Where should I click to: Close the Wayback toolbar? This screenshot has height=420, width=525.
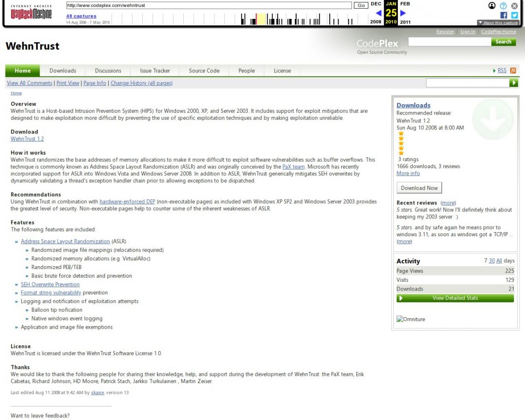(514, 6)
